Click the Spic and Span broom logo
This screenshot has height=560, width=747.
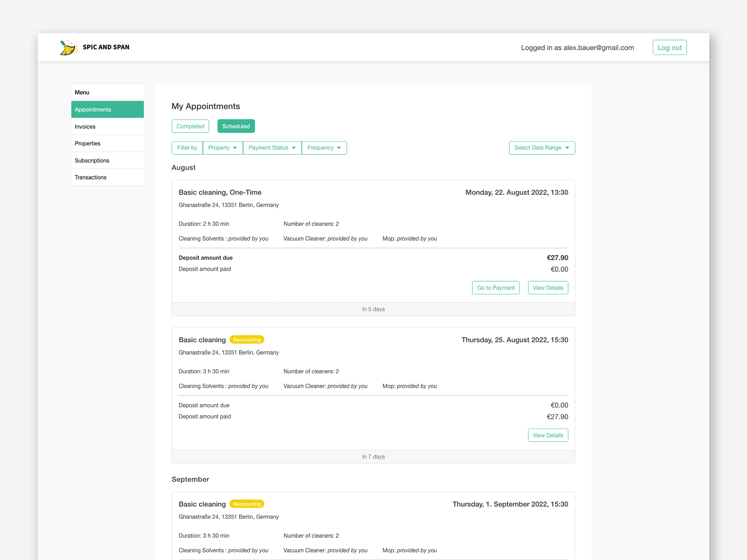click(x=68, y=47)
